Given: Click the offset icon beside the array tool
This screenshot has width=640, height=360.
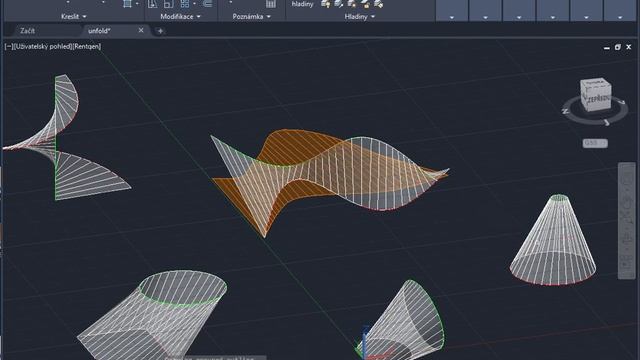Looking at the screenshot, I should (207, 4).
